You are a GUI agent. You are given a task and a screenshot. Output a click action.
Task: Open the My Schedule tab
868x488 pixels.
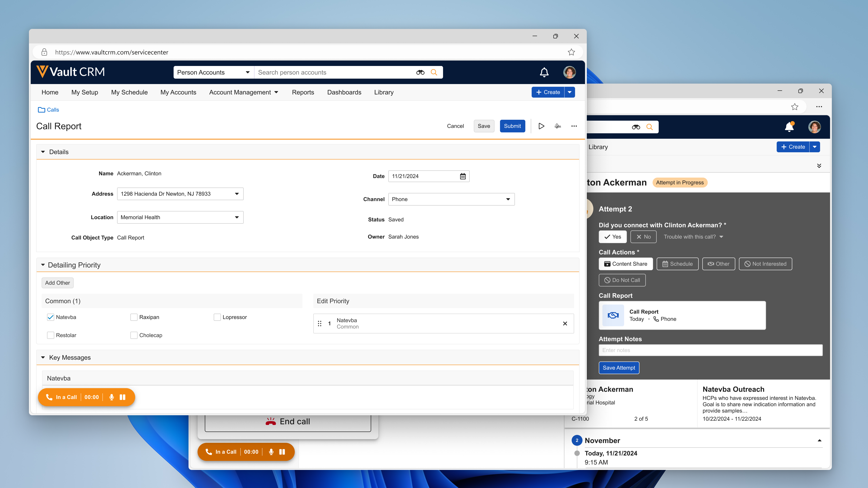(129, 92)
